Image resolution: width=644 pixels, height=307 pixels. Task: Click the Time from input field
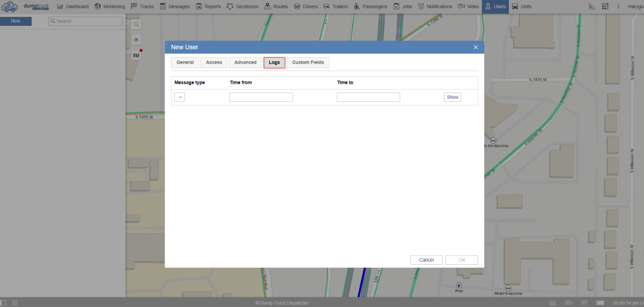pos(261,97)
